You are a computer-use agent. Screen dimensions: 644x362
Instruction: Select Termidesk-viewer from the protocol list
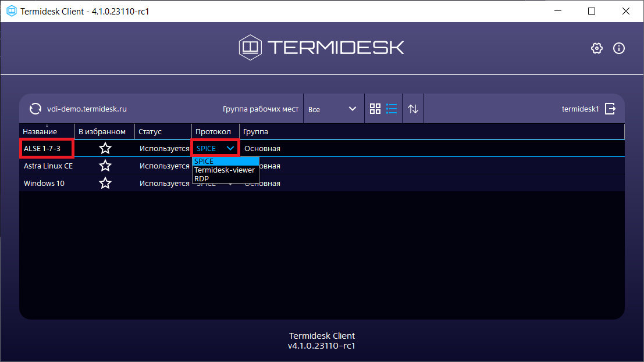[x=225, y=170]
